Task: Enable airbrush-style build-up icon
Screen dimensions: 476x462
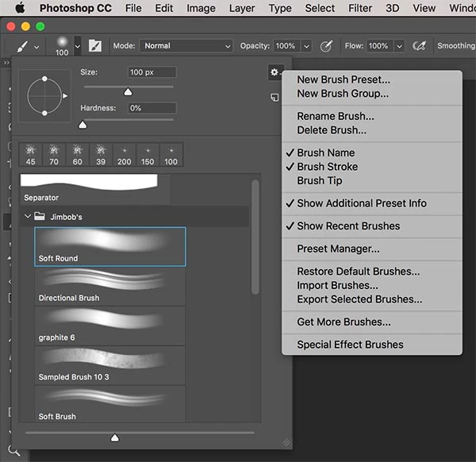Action: click(419, 46)
